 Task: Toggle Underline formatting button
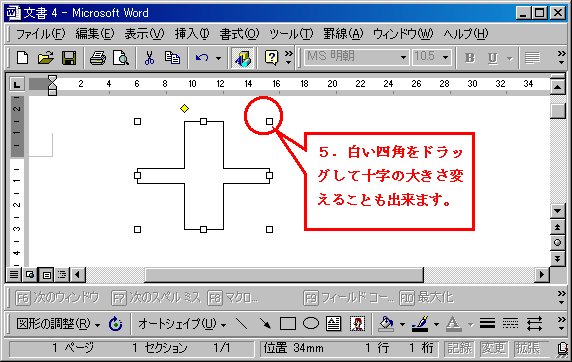[x=493, y=58]
